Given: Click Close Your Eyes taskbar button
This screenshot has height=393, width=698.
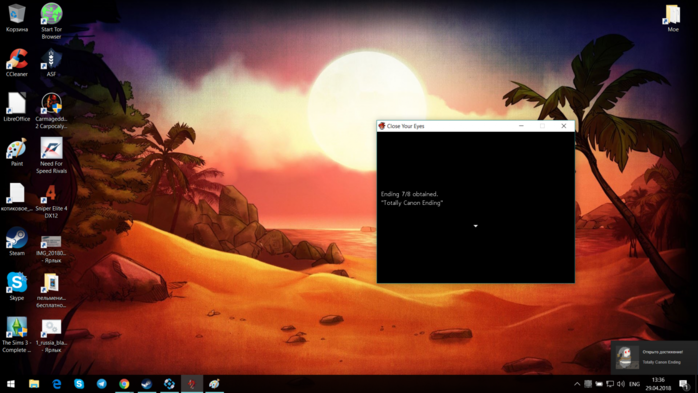Looking at the screenshot, I should coord(192,384).
